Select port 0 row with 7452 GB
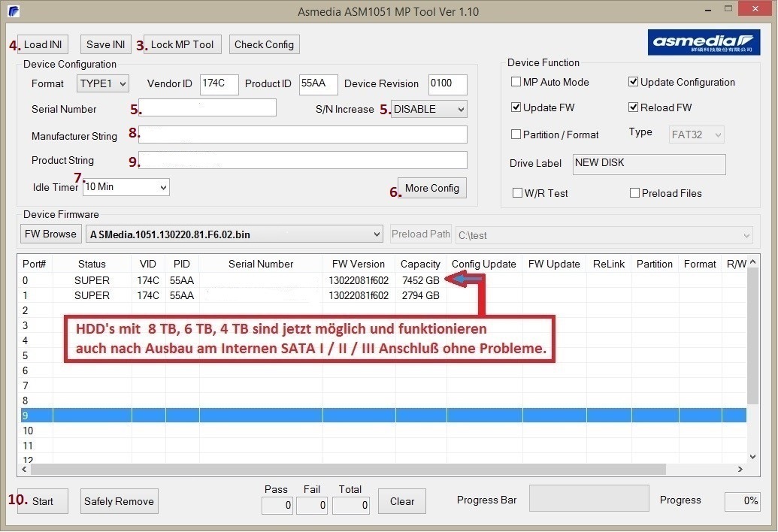The image size is (778, 532). pyautogui.click(x=382, y=280)
